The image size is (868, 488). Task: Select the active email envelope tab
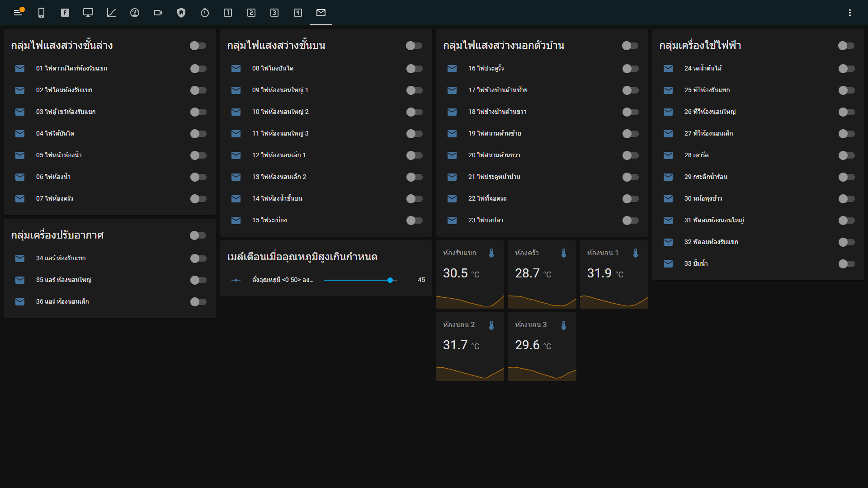click(x=321, y=13)
